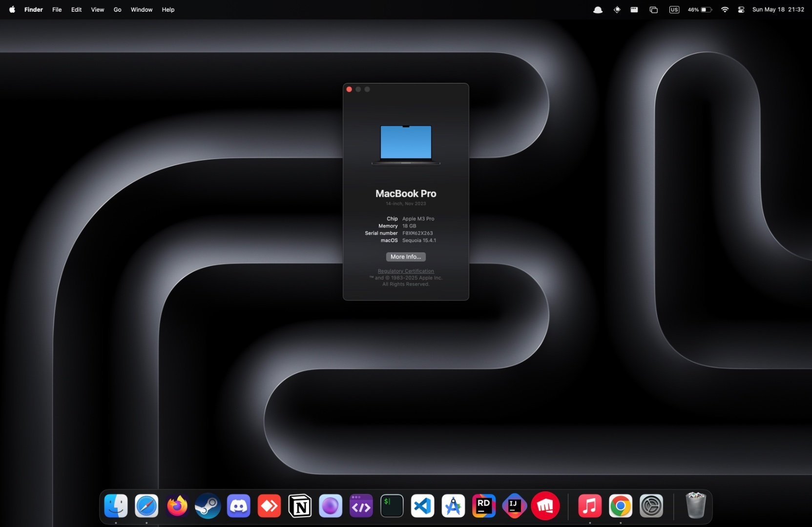Open the Apple menu
The width and height of the screenshot is (812, 527).
coord(12,10)
